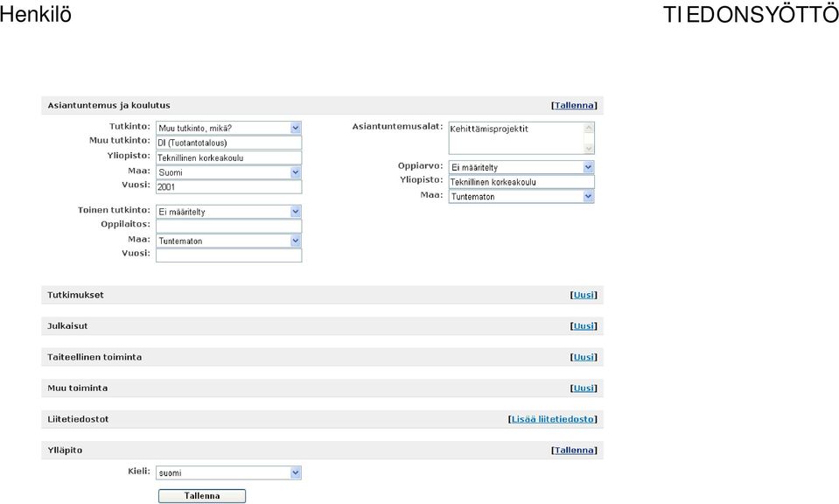This screenshot has height=504, width=839.
Task: Open the Kieli dropdown
Action: click(228, 473)
